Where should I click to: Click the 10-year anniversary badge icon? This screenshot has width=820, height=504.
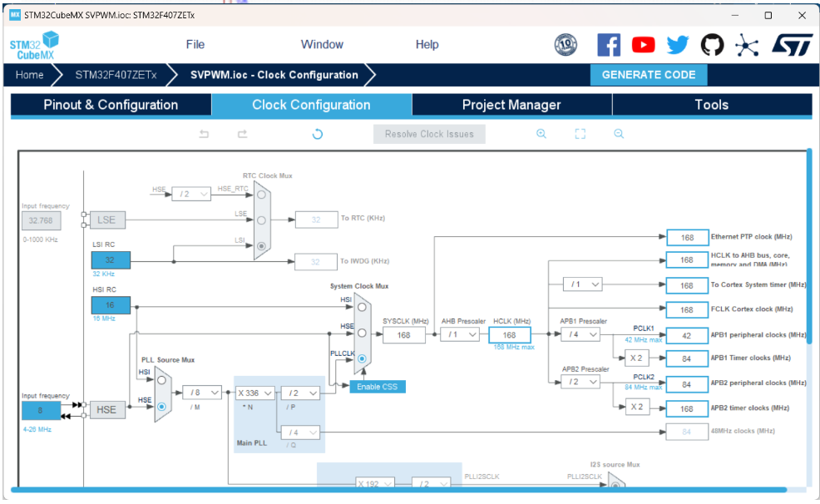[x=566, y=45]
